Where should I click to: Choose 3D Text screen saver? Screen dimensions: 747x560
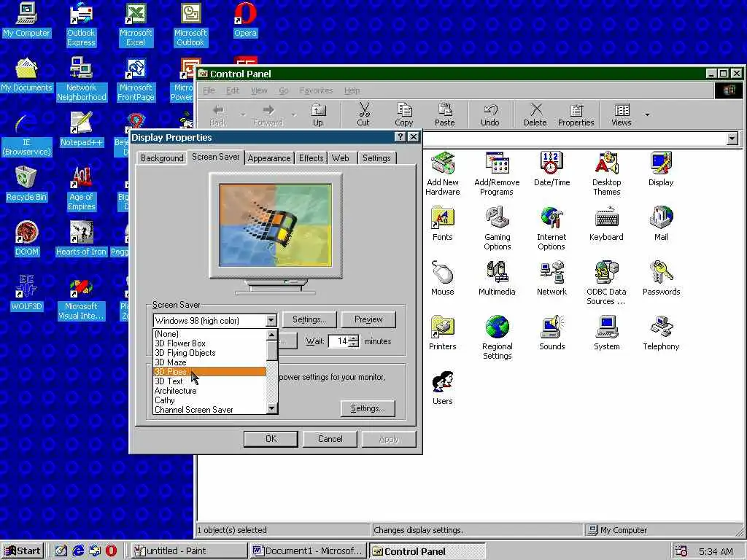209,381
